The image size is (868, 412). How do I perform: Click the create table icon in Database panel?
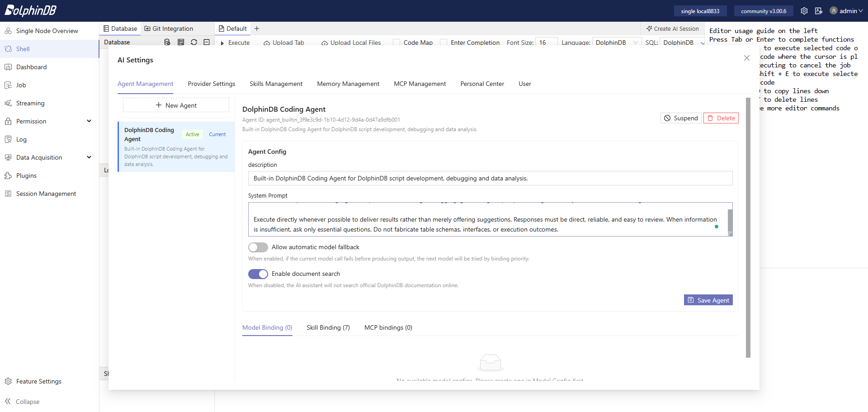point(181,42)
